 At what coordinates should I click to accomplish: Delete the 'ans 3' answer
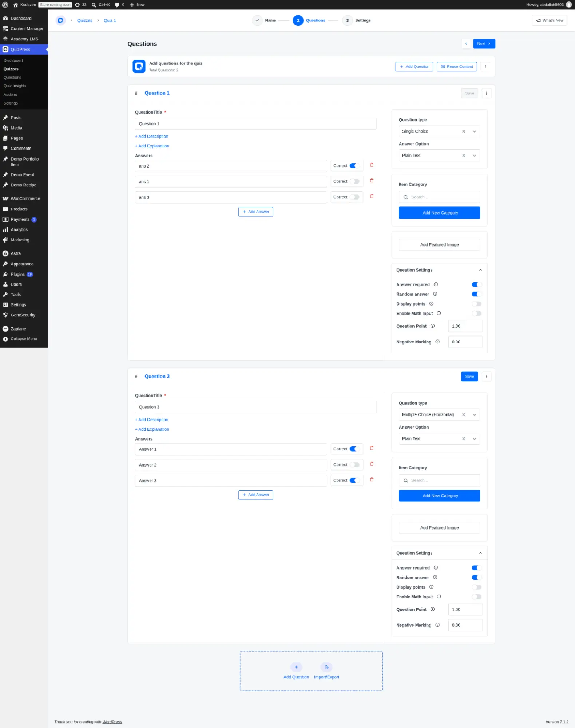(x=372, y=196)
